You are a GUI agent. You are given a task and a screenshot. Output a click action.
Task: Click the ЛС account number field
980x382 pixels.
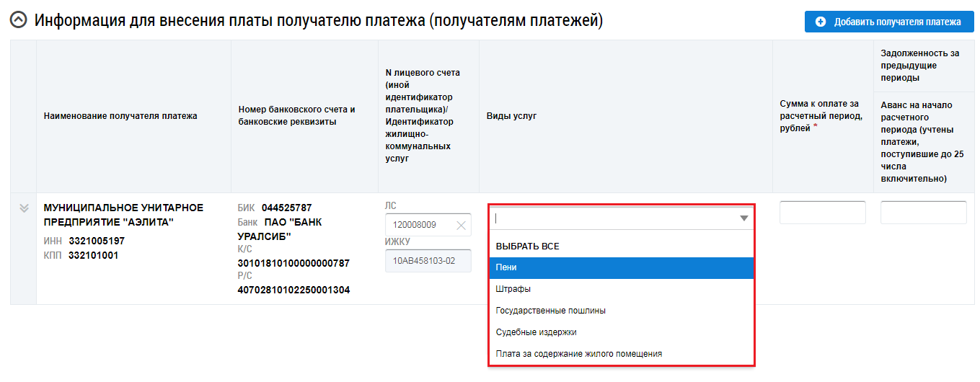[420, 225]
